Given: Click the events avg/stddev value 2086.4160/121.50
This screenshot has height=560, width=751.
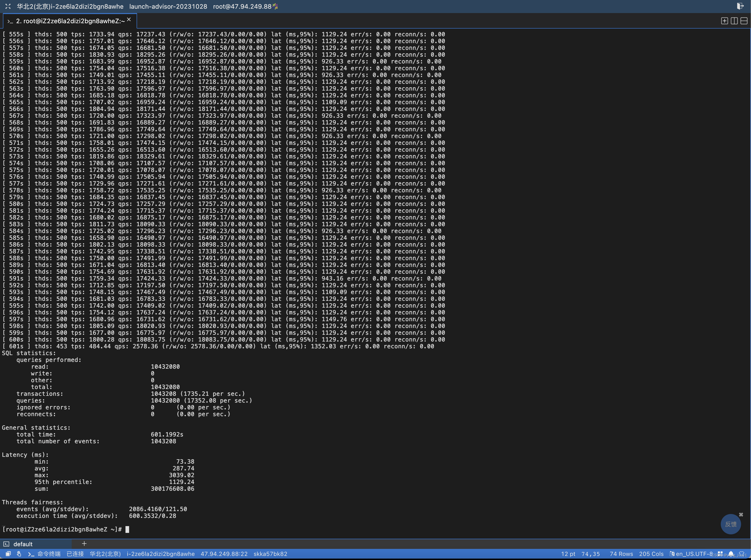Looking at the screenshot, I should (158, 509).
